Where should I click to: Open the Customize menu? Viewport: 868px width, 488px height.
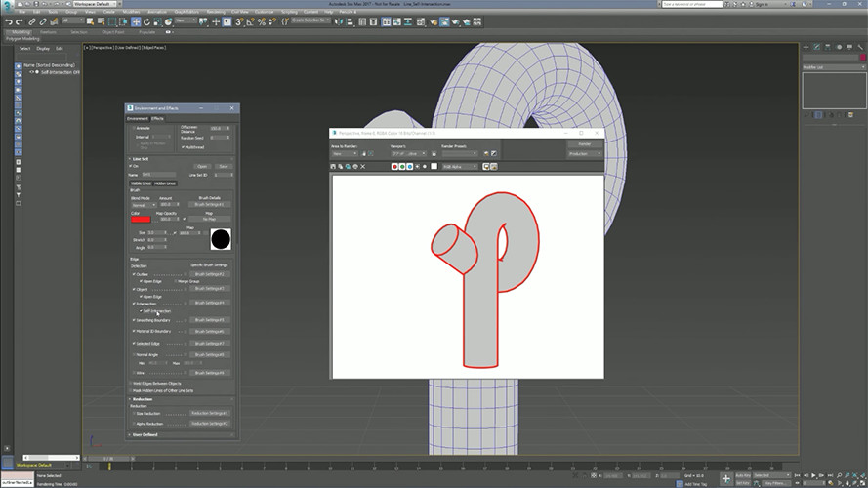coord(264,12)
